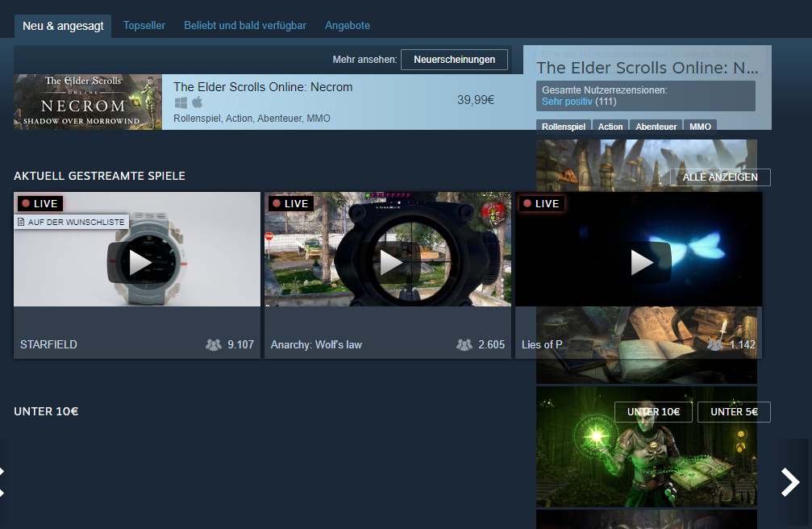Image resolution: width=812 pixels, height=529 pixels.
Task: Click the UNTER 10€ filter button
Action: pos(653,412)
